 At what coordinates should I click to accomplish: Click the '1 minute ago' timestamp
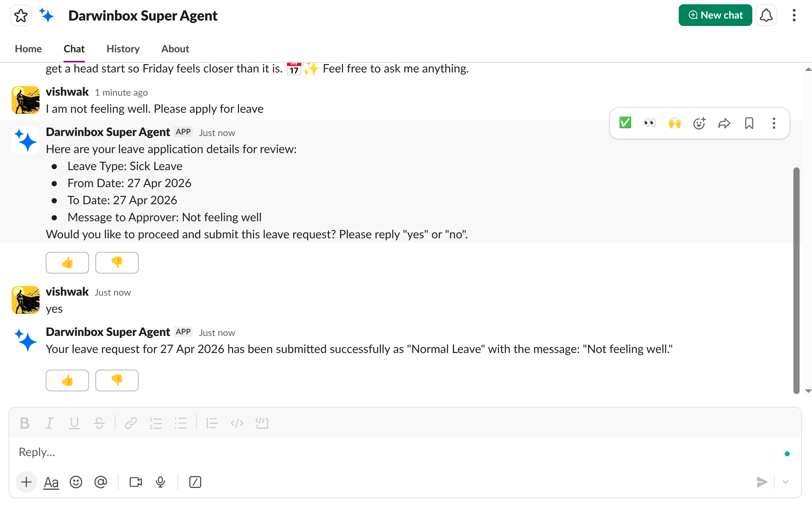[121, 93]
